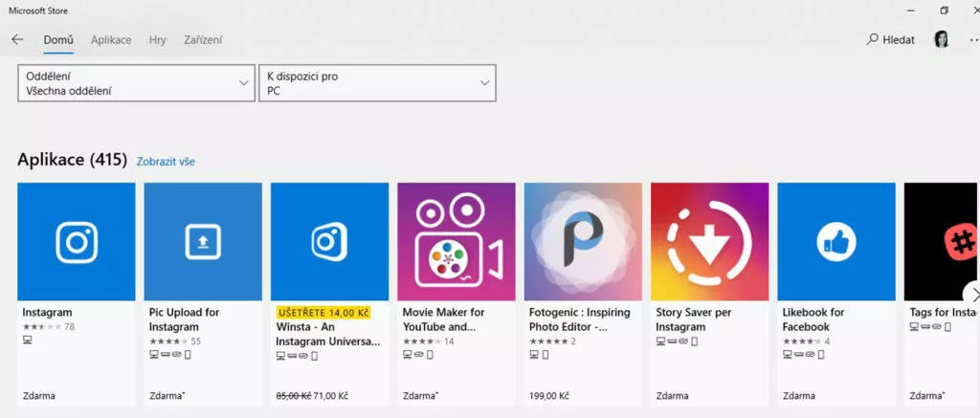Viewport: 980px width, 418px height.
Task: Click the Fotogenic rating 2
Action: [553, 341]
